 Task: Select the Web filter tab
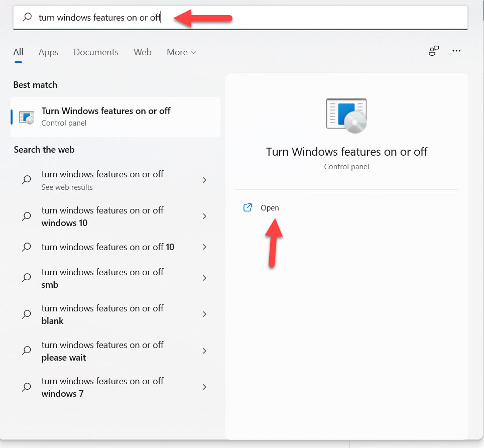click(143, 52)
